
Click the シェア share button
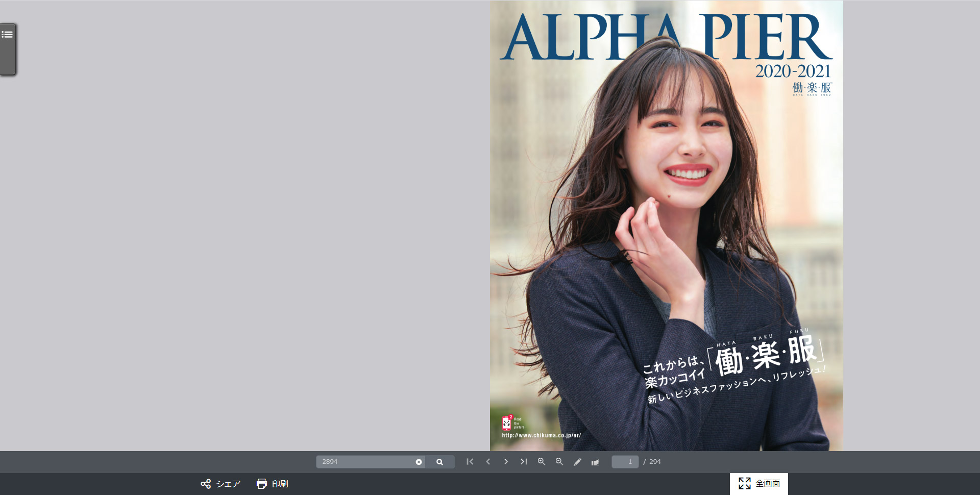220,484
